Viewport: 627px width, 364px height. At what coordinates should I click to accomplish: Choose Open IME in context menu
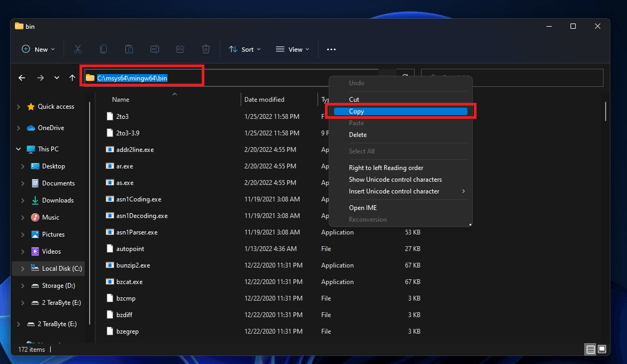point(363,208)
